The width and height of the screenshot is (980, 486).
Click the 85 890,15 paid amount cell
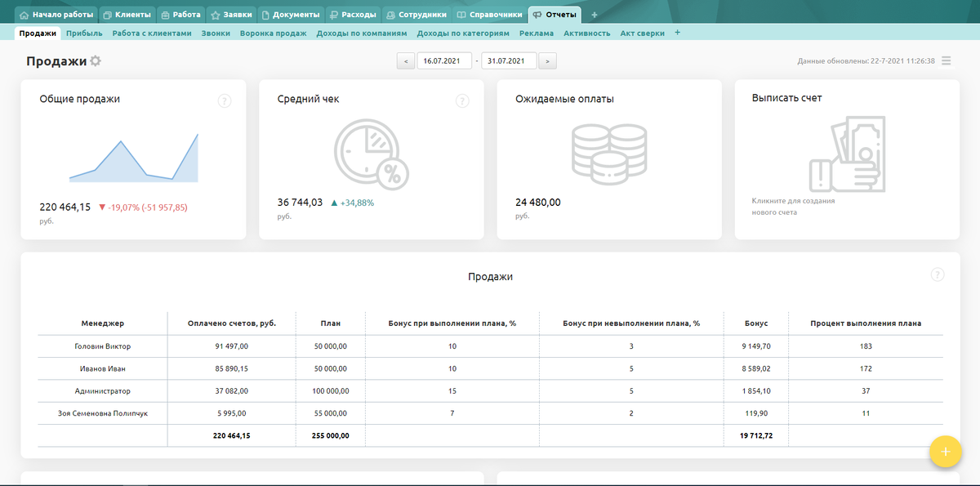[232, 369]
